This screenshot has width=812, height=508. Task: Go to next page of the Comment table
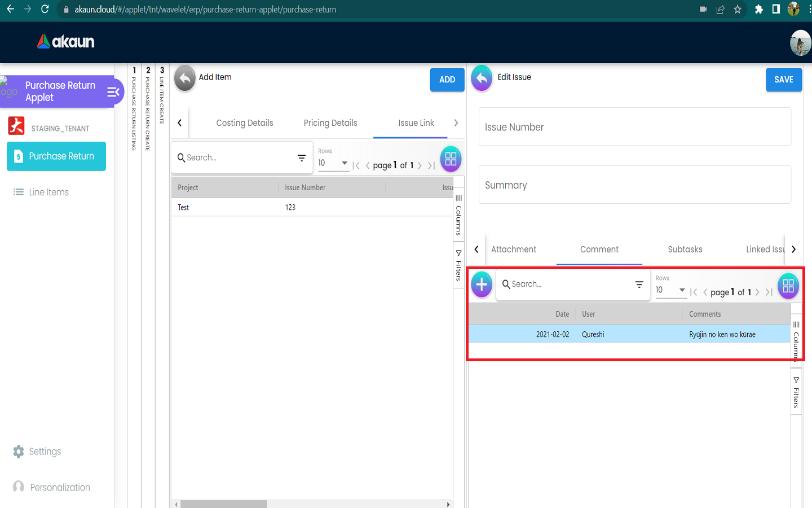click(757, 292)
